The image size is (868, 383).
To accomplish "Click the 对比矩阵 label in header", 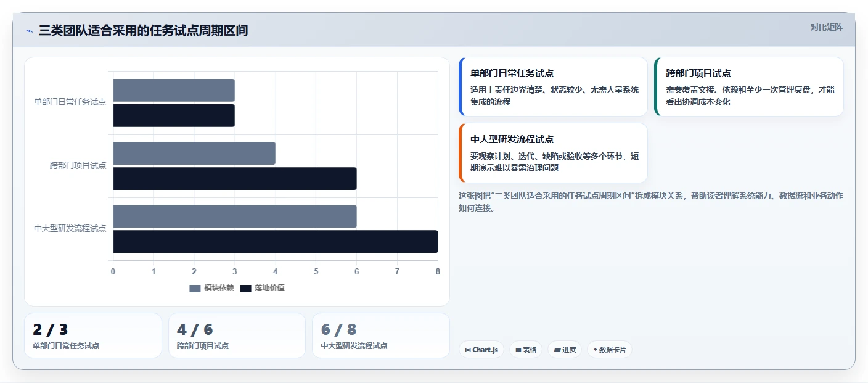I will [826, 27].
